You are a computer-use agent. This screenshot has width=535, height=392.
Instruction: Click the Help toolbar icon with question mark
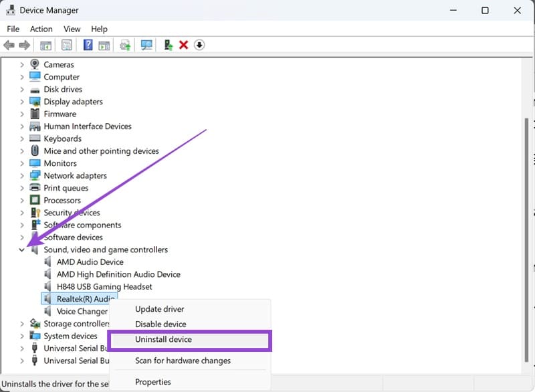click(88, 45)
